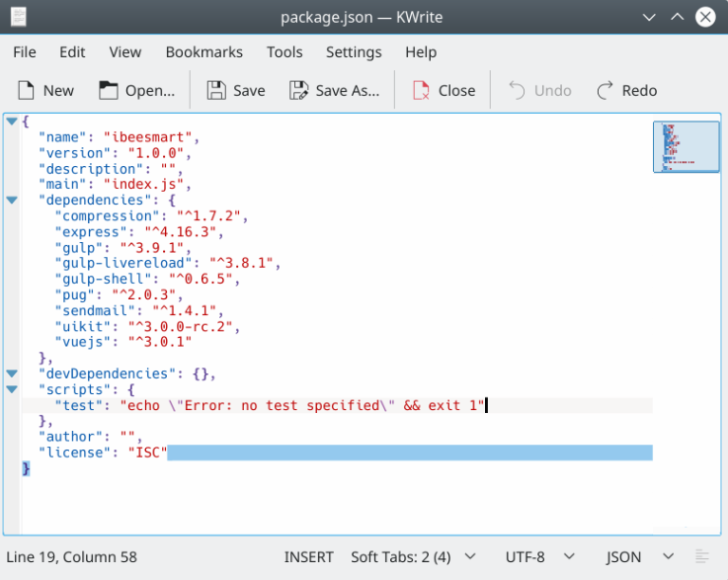Open the Tools menu
This screenshot has height=580, width=728.
[284, 52]
